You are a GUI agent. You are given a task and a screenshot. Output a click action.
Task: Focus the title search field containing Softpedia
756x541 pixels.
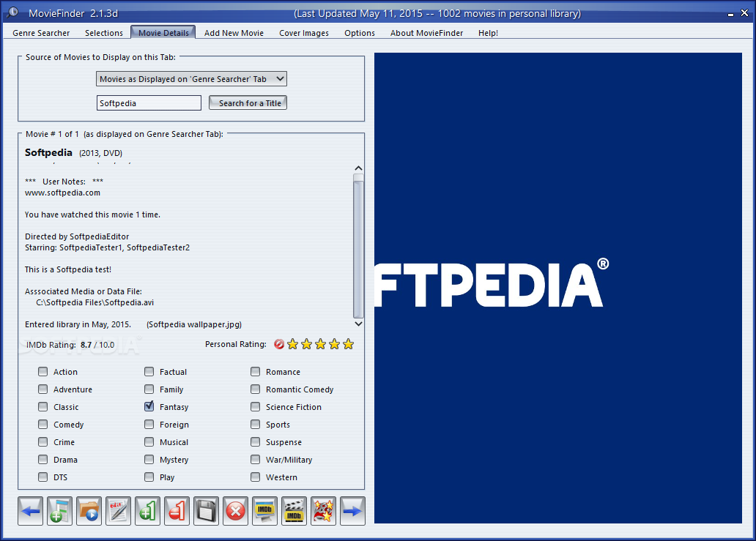pyautogui.click(x=149, y=102)
